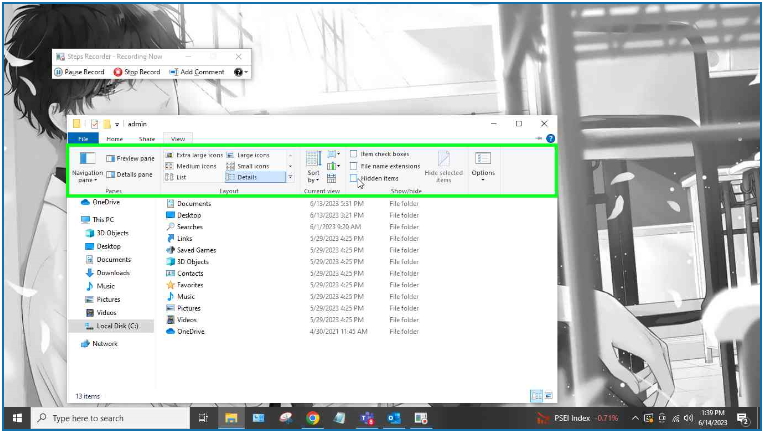Open 3D Objects in navigation pane

point(107,233)
